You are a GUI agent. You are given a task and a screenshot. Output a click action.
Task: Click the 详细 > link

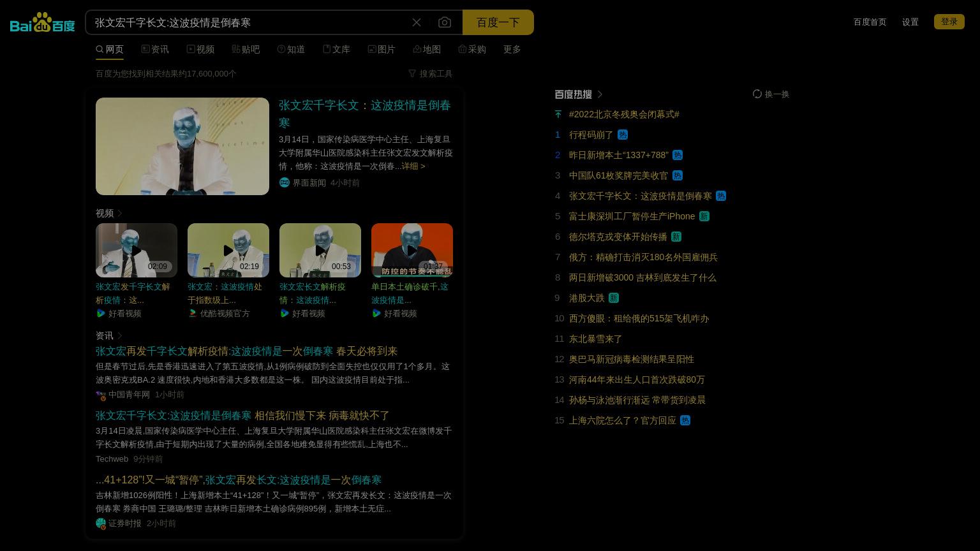pos(413,166)
